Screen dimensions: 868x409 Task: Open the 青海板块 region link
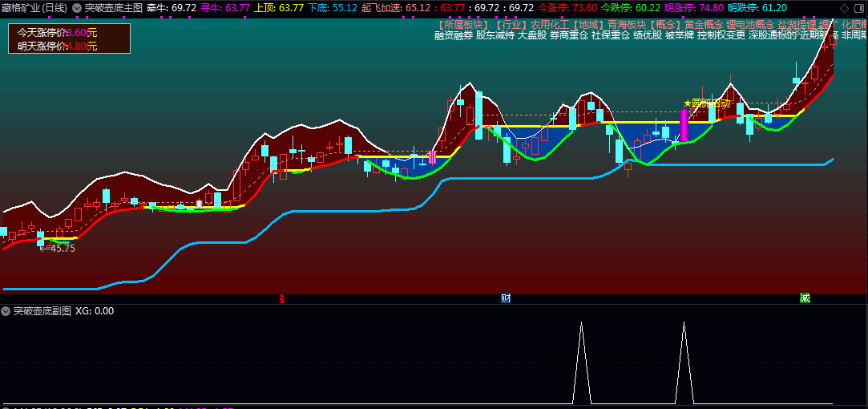click(x=626, y=24)
